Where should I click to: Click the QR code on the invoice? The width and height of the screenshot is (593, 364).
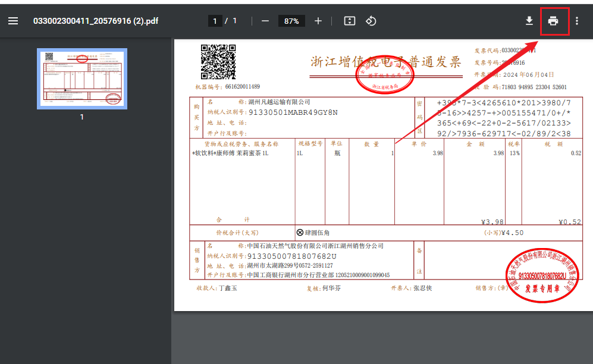coord(218,62)
